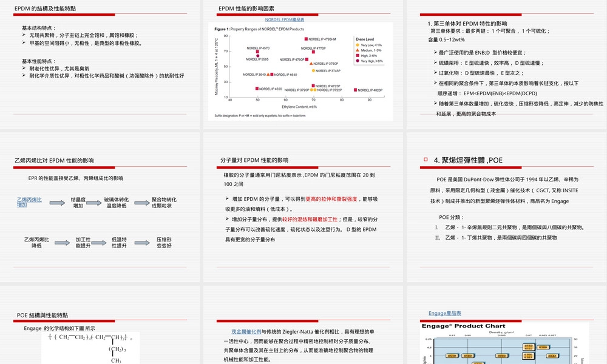
Task: Click the text 顺序递增：EPM<EPDM(ENB)<EPDM(DCPD)
Action: pos(487,93)
